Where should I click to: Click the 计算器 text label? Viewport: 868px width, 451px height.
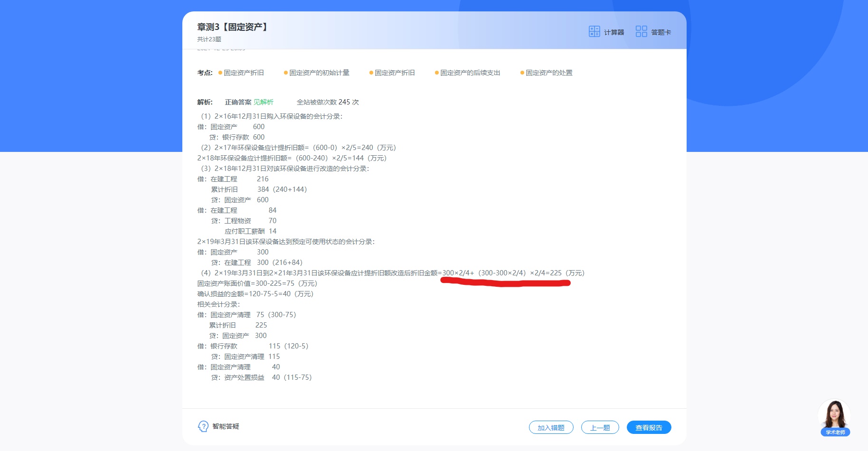614,32
